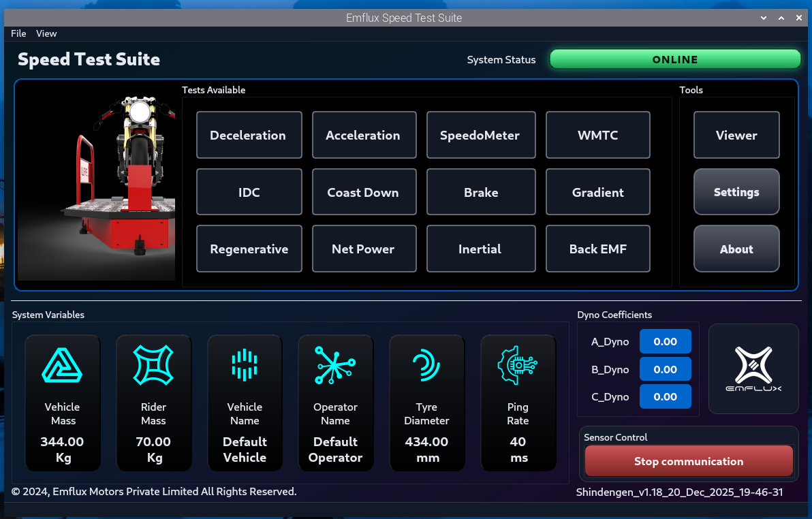Click the Speed Test Suite heading
The image size is (812, 519).
click(x=89, y=59)
